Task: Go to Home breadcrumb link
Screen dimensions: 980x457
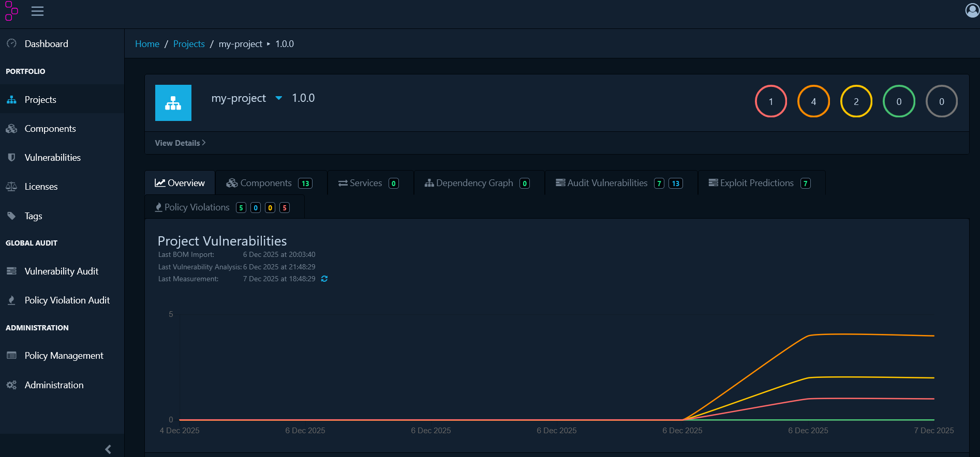Action: (x=147, y=44)
